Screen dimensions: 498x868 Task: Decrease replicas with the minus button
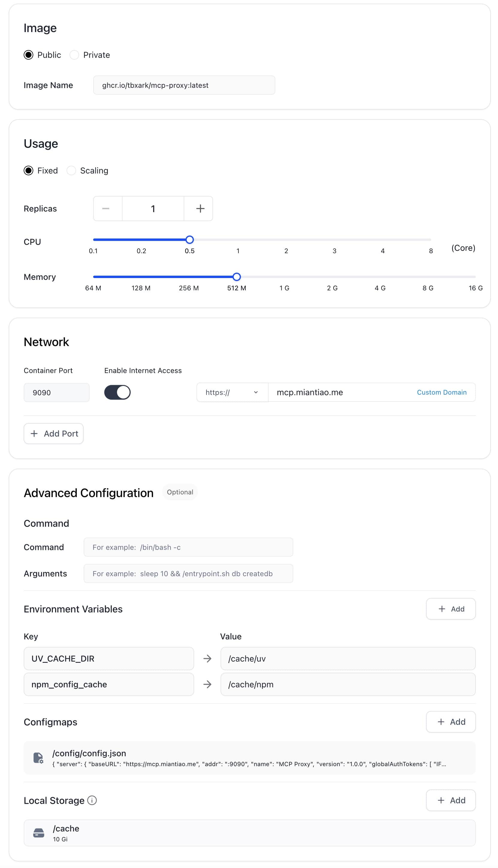pos(108,209)
